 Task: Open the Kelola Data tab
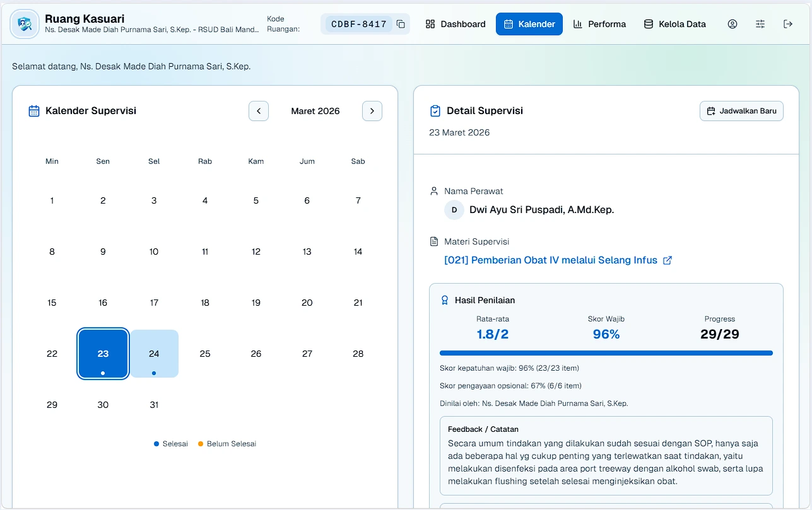[674, 24]
